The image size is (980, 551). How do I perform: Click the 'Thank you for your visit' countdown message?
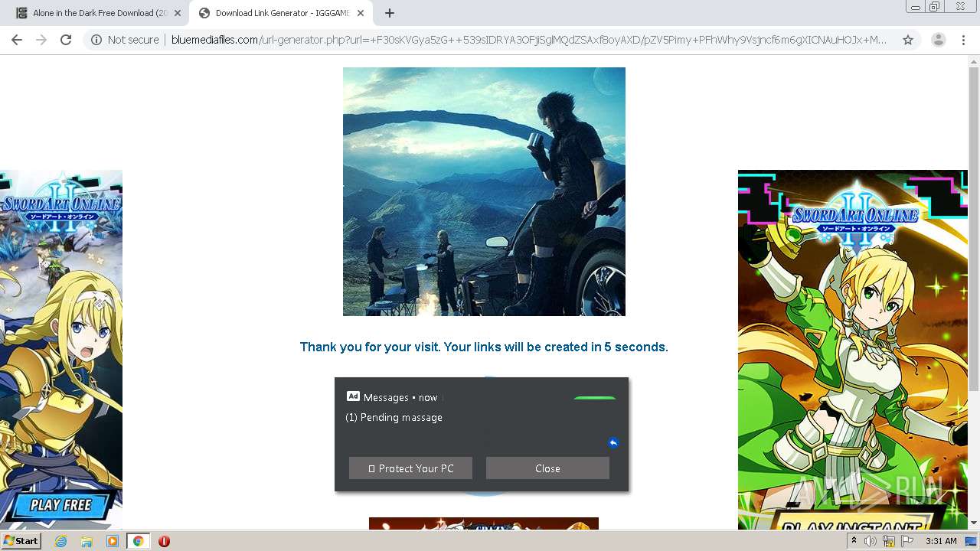tap(484, 347)
